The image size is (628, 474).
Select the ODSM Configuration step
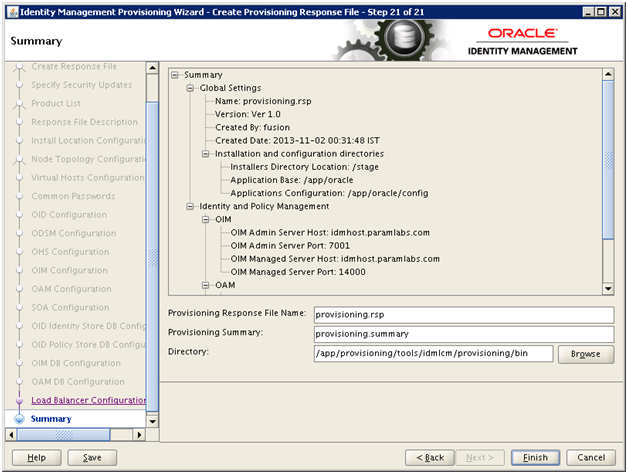point(74,233)
